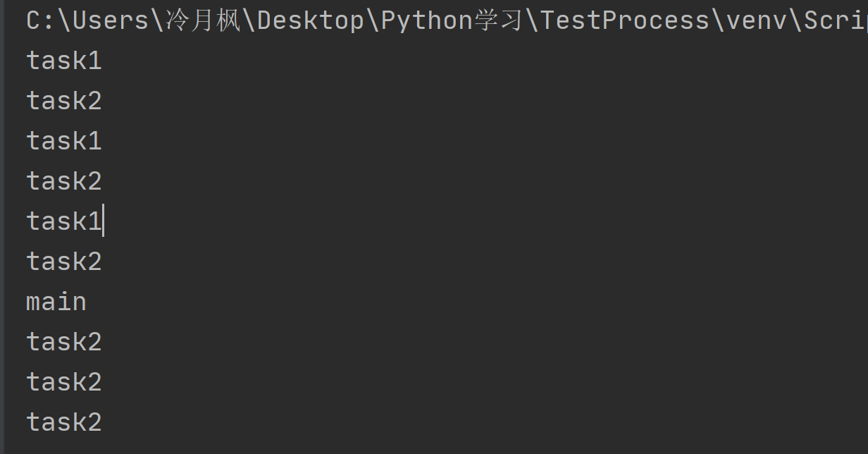Click the 'main' output line

coord(56,302)
